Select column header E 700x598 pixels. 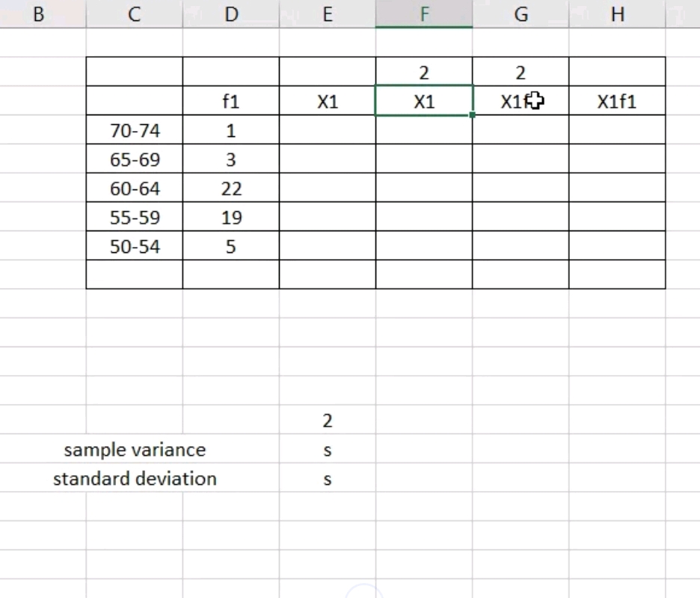327,14
